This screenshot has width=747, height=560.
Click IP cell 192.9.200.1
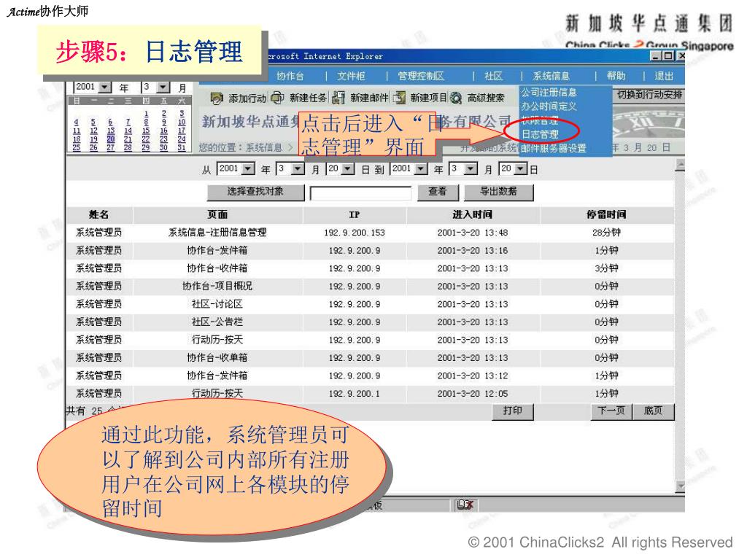click(354, 393)
